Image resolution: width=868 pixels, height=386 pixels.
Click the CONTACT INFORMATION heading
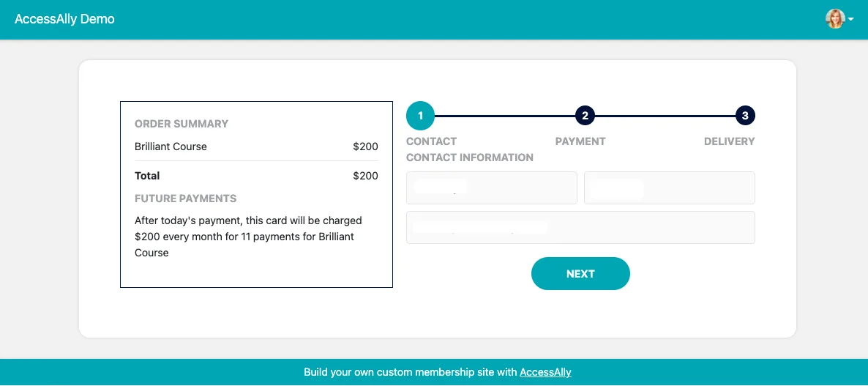[470, 157]
